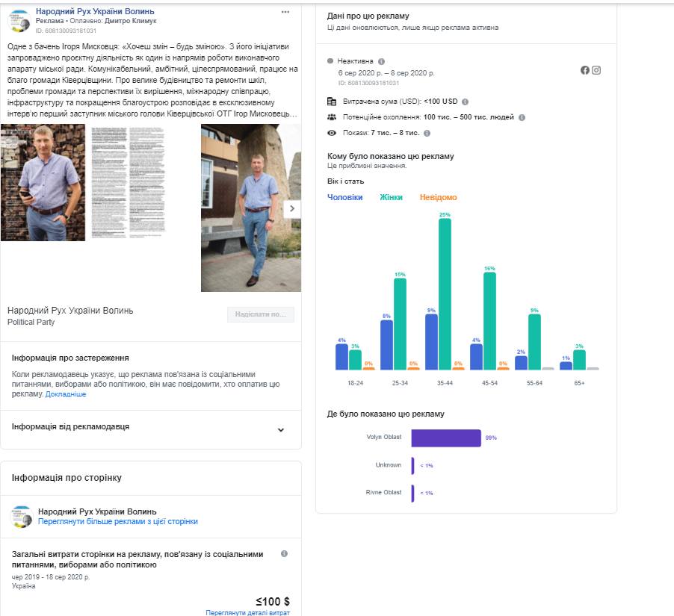Screen dimensions: 674x616
Task: Click Переглянути більше реклами з цієї сторінки
Action: click(x=118, y=522)
